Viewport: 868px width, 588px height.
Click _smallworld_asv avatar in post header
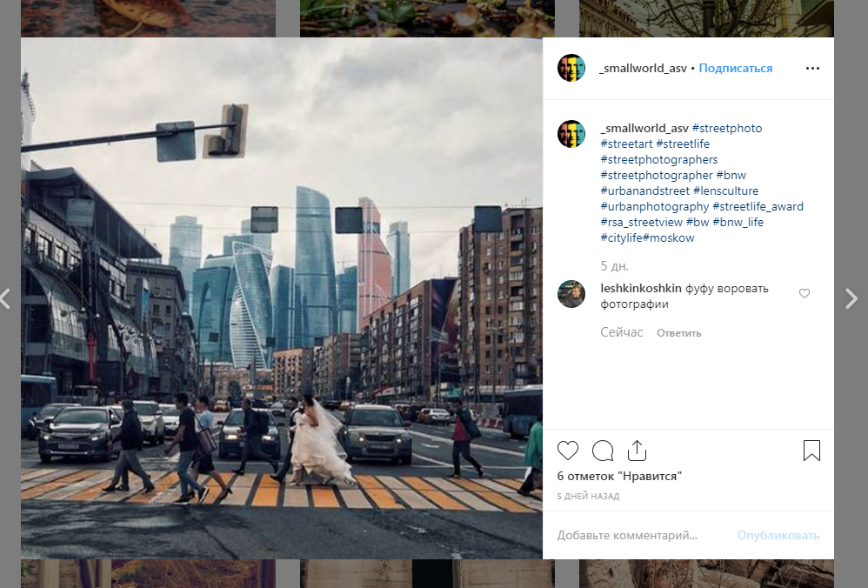click(x=571, y=68)
